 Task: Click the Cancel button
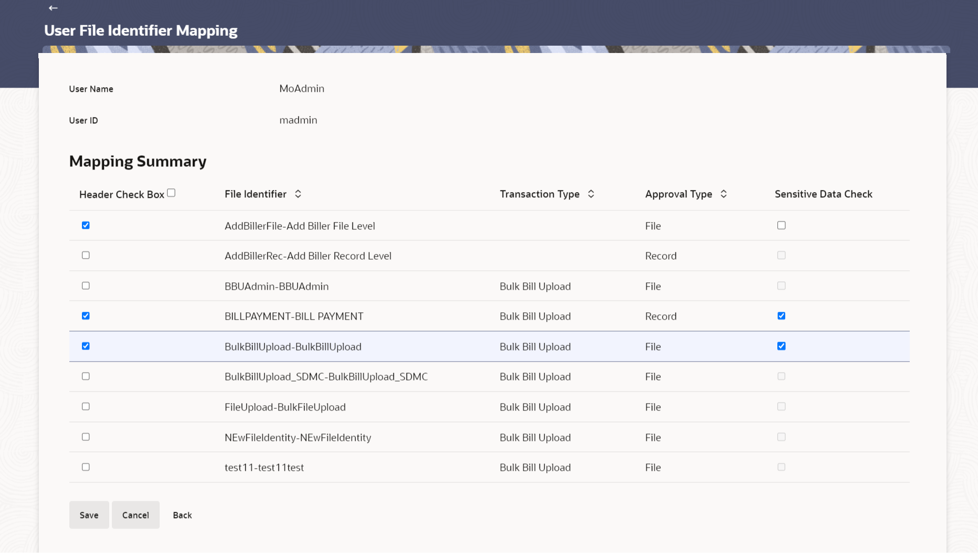tap(136, 515)
